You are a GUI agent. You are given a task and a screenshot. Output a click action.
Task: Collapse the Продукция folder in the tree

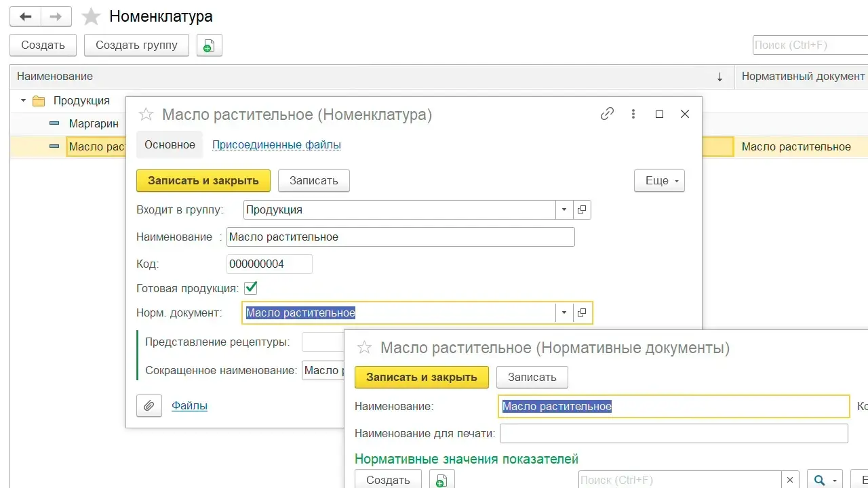[23, 101]
